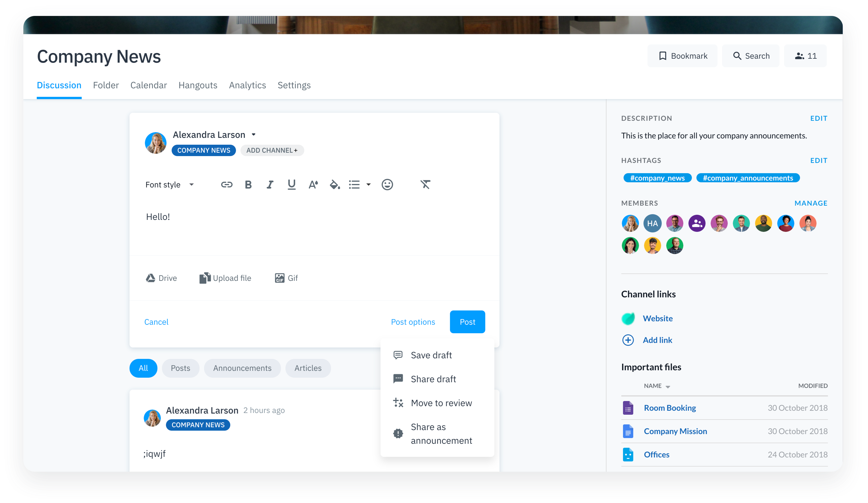868x503 pixels.
Task: Open the Font style dropdown
Action: pyautogui.click(x=169, y=185)
